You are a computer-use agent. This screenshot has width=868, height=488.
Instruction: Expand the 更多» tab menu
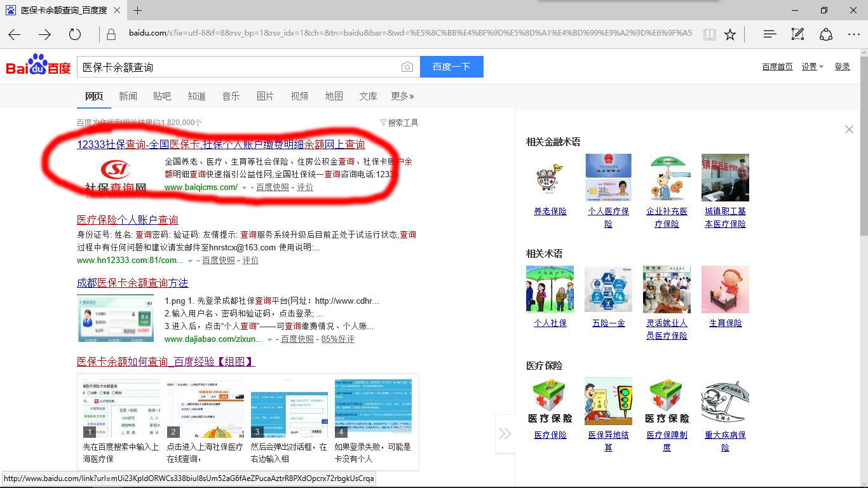tap(402, 96)
